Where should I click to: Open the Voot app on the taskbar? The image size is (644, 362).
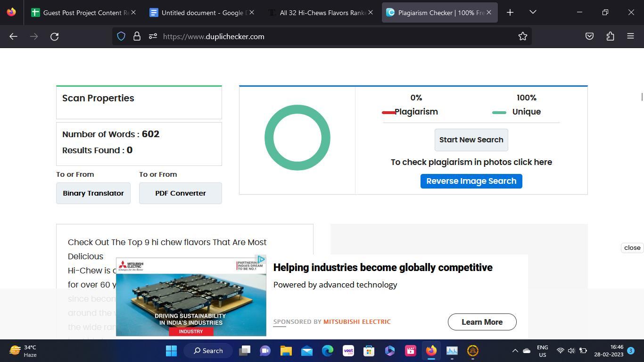click(348, 351)
